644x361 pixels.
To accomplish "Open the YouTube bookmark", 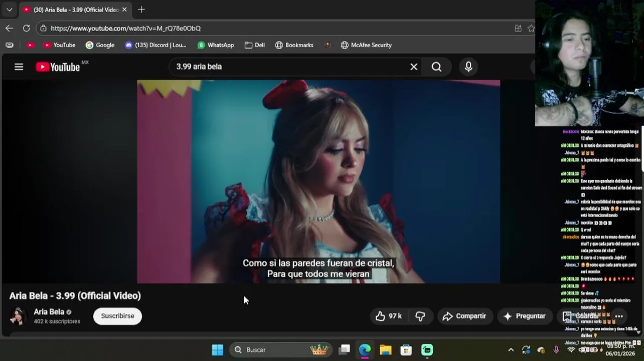I will [59, 45].
